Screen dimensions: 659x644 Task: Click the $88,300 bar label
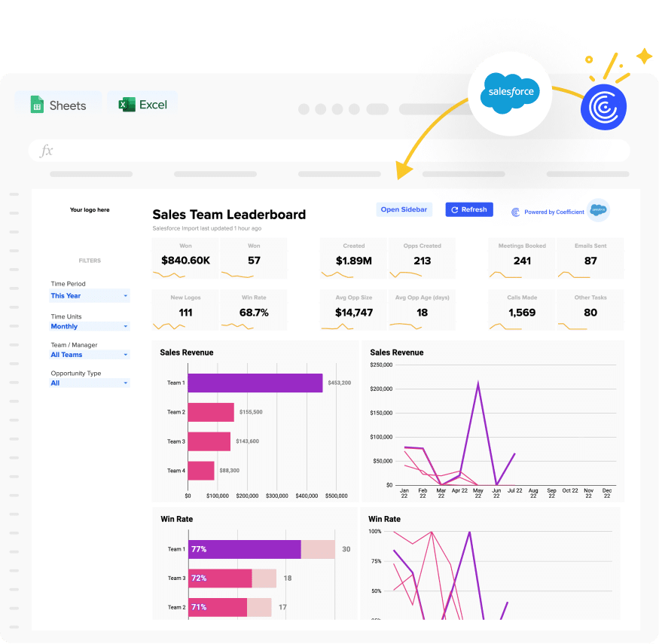pos(230,471)
